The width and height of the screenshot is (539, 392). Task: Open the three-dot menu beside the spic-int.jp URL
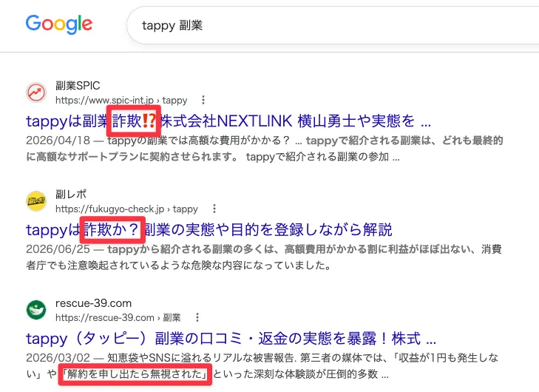pyautogui.click(x=203, y=100)
